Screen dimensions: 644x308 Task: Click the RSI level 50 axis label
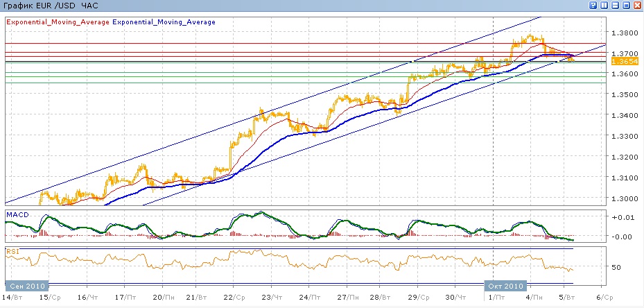coord(616,267)
